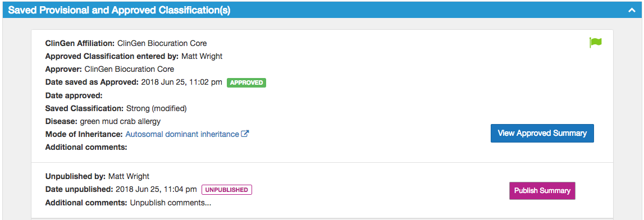Click Additional comments label below Mode of Inheritance

tap(86, 147)
